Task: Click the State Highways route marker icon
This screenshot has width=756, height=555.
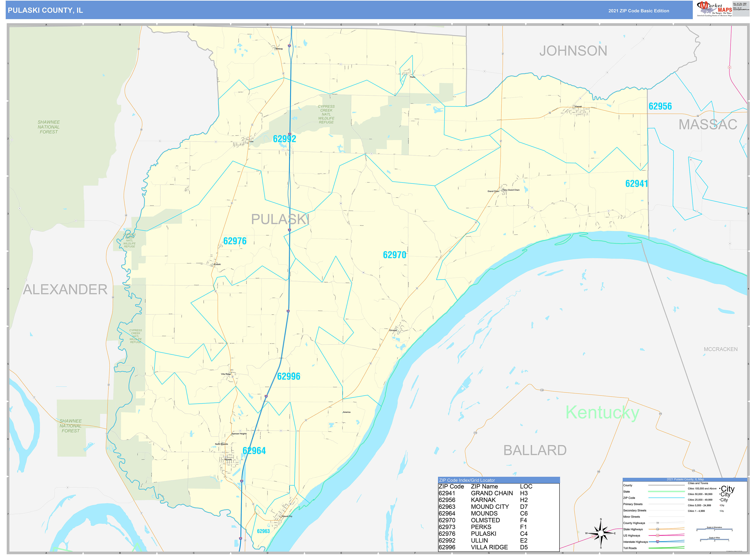Action: tap(658, 529)
